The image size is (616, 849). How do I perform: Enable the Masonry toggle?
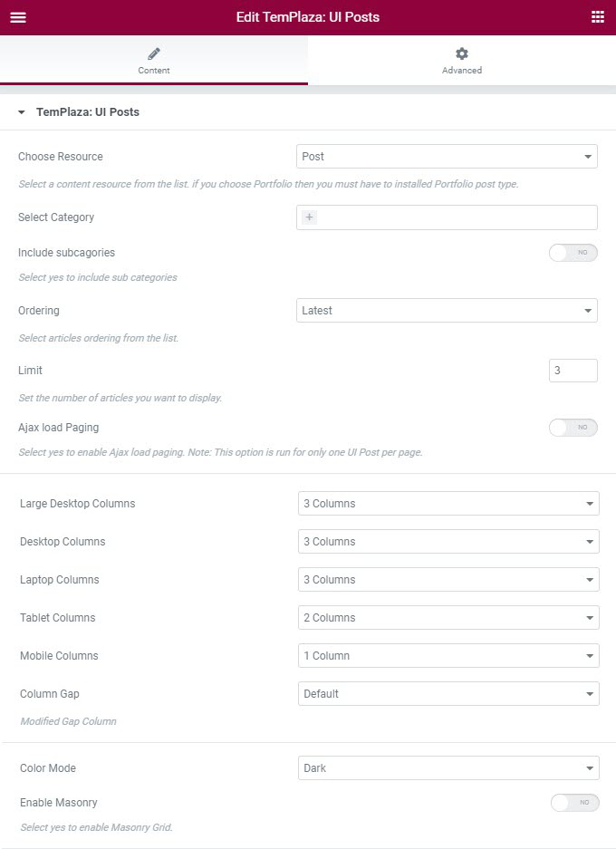click(x=574, y=803)
